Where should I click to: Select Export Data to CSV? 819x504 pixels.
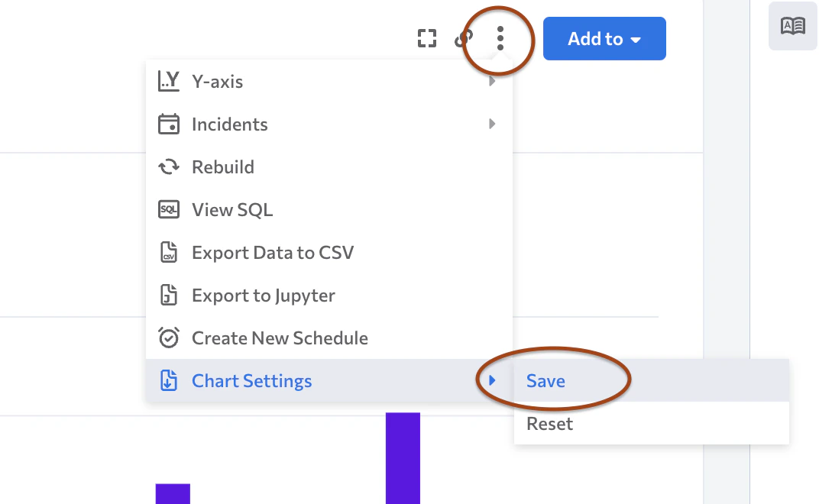point(273,252)
